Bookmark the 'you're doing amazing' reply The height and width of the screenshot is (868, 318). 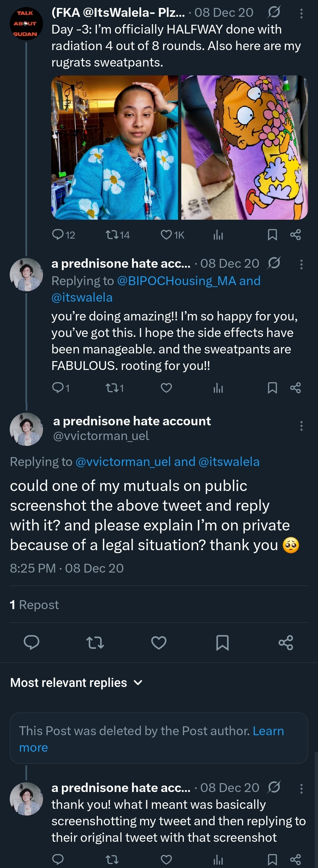(x=272, y=388)
